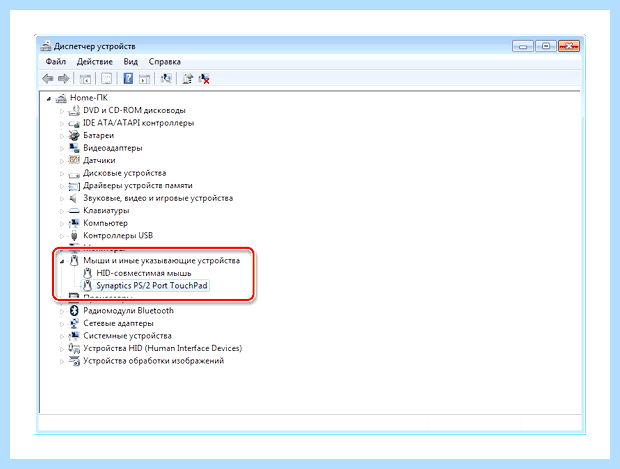Select Драйверы устройств памяти category

[138, 185]
